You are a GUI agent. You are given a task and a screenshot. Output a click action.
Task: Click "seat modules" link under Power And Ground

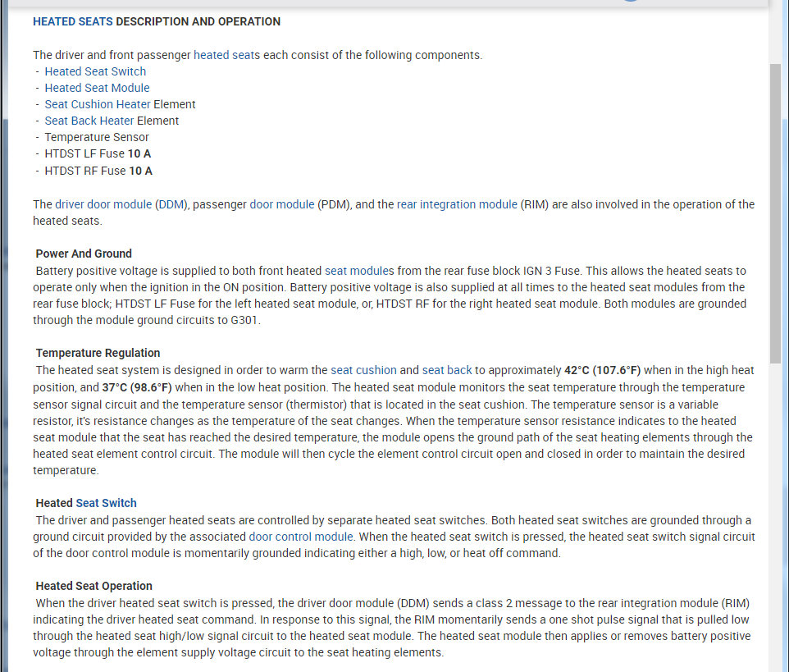click(359, 270)
